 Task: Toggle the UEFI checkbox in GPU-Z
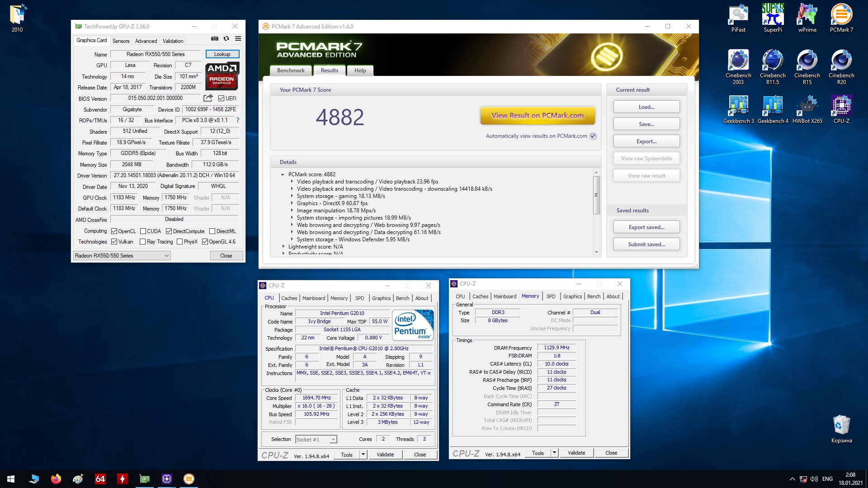[222, 98]
